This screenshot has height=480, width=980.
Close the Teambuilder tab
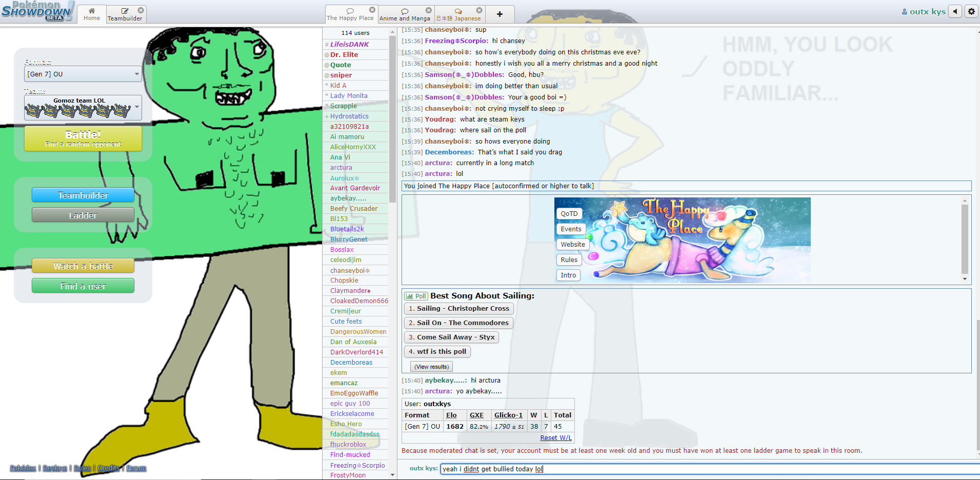point(141,10)
